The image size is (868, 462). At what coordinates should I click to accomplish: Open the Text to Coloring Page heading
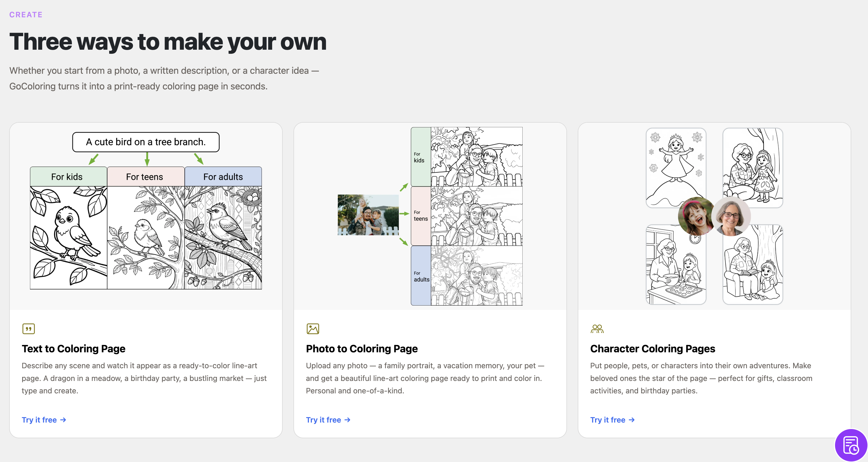(74, 349)
